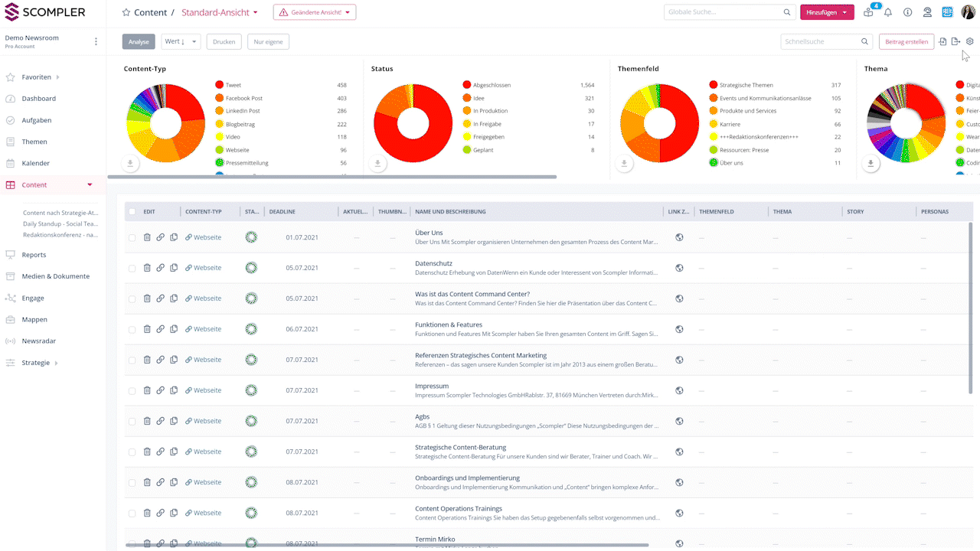The height and width of the screenshot is (551, 980).
Task: Click the Beitrag erstellen button
Action: (906, 42)
